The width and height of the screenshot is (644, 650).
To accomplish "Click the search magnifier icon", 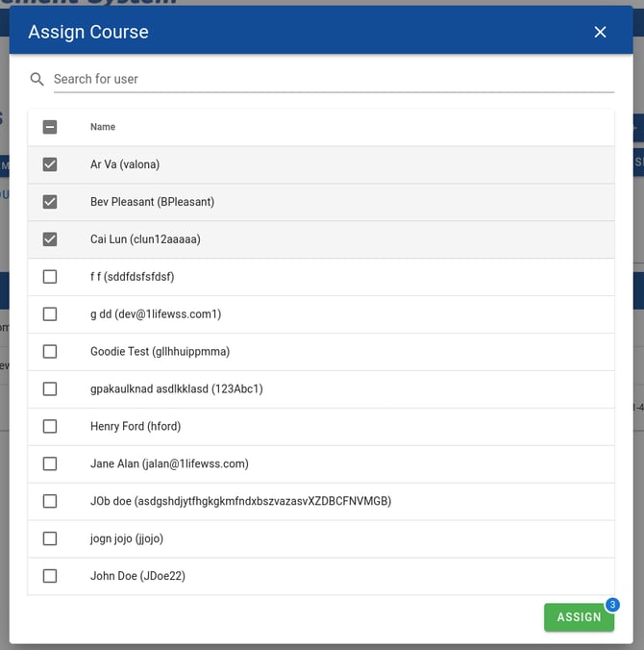I will click(37, 79).
